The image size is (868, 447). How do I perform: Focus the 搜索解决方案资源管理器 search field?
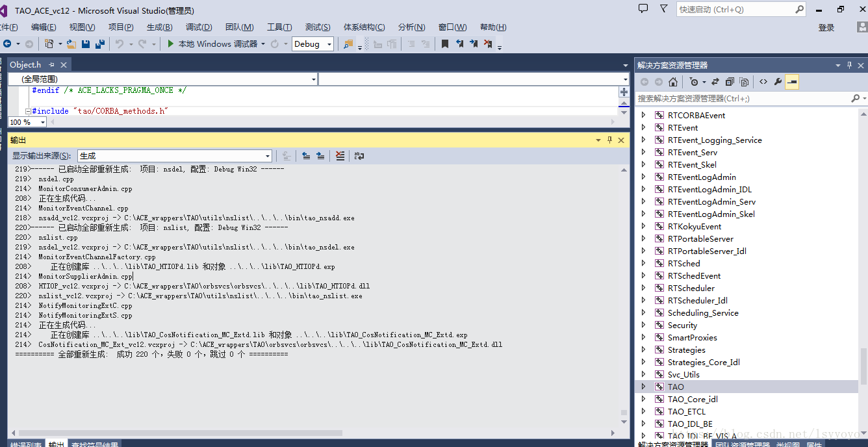(x=743, y=98)
